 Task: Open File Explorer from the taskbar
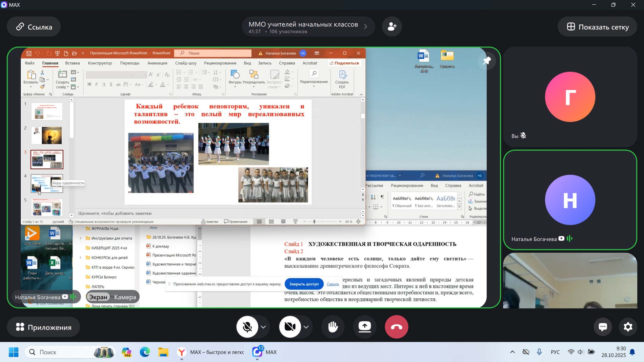(163, 352)
